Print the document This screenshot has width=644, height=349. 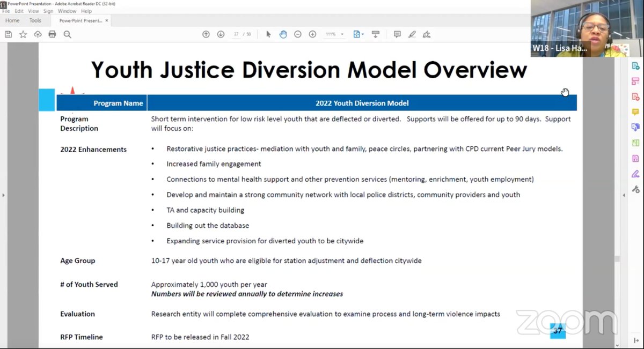point(52,34)
